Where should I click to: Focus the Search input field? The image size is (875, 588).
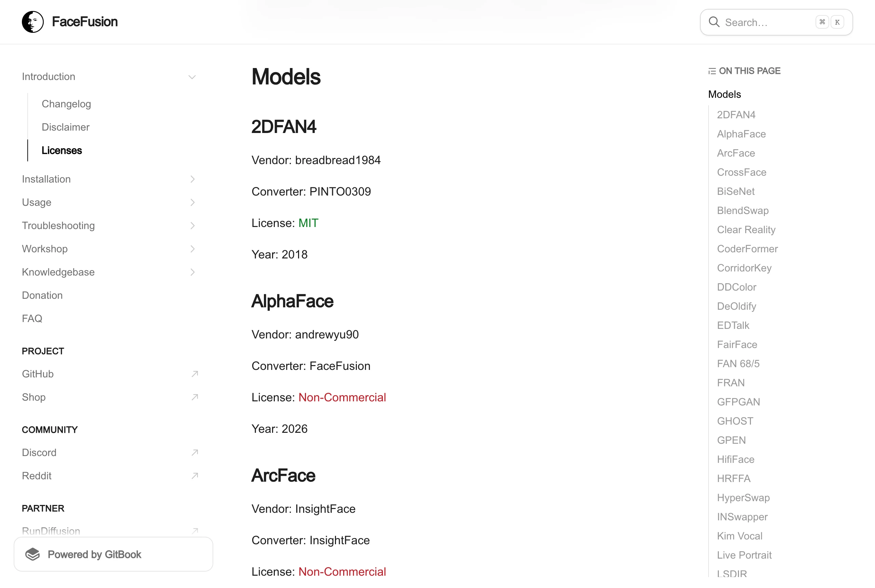[x=776, y=22]
